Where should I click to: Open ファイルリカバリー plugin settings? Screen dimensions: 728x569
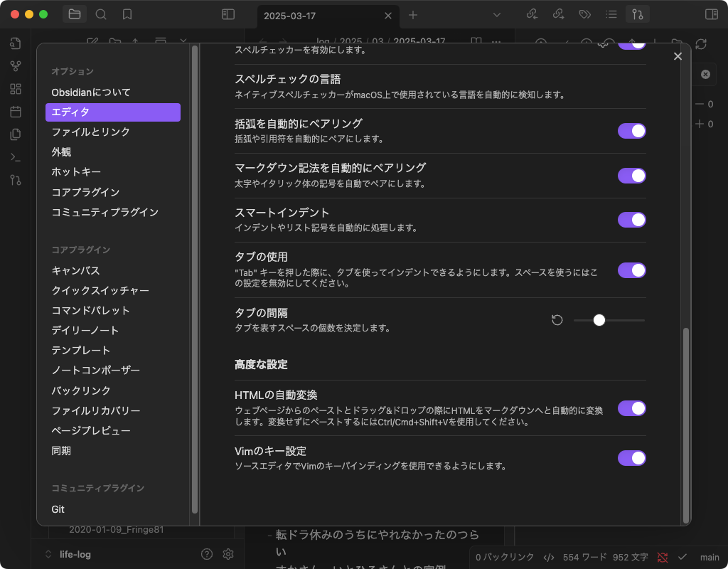[113, 410]
